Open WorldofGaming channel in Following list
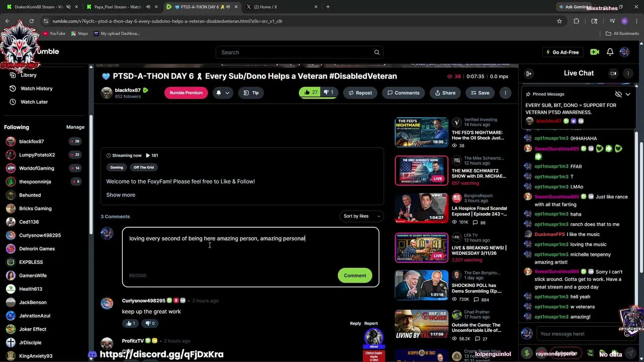 pos(36,168)
